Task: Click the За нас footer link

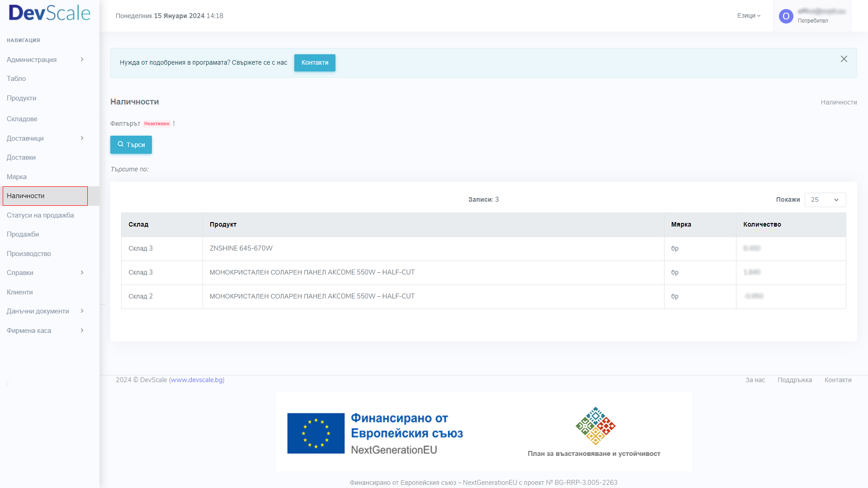Action: coord(755,380)
